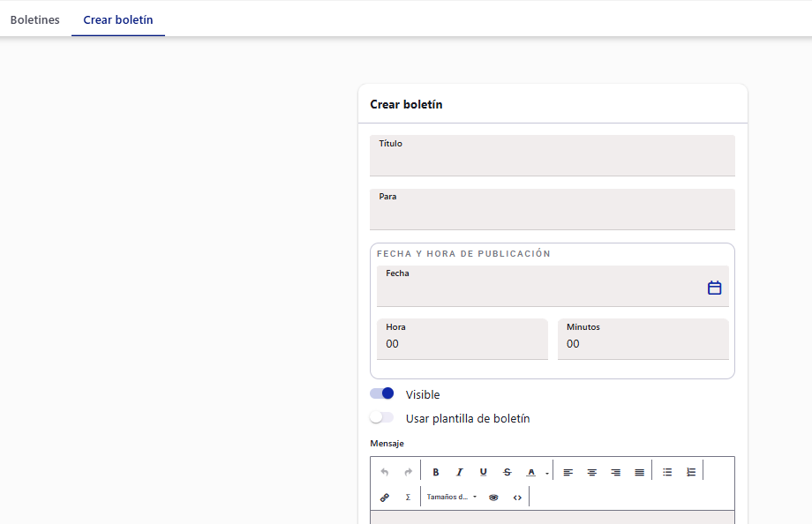Screen dimensions: 812x524
Task: Apply bold formatting in message editor
Action: [x=436, y=472]
